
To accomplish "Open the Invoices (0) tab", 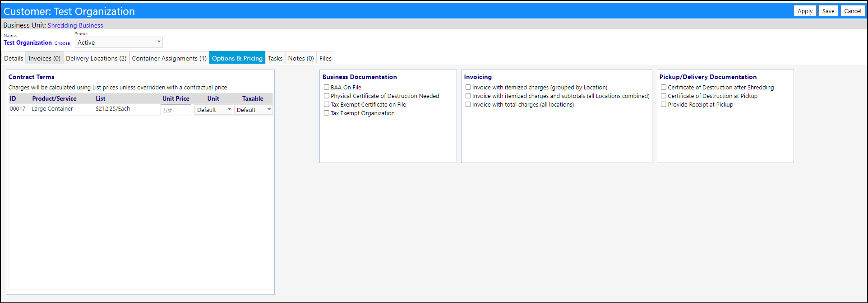I will pyautogui.click(x=45, y=58).
